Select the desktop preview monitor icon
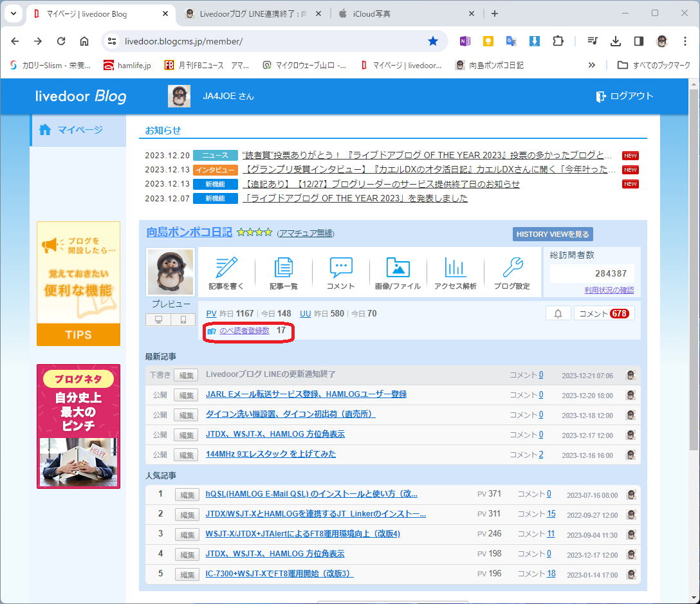The height and width of the screenshot is (604, 700). 158,320
